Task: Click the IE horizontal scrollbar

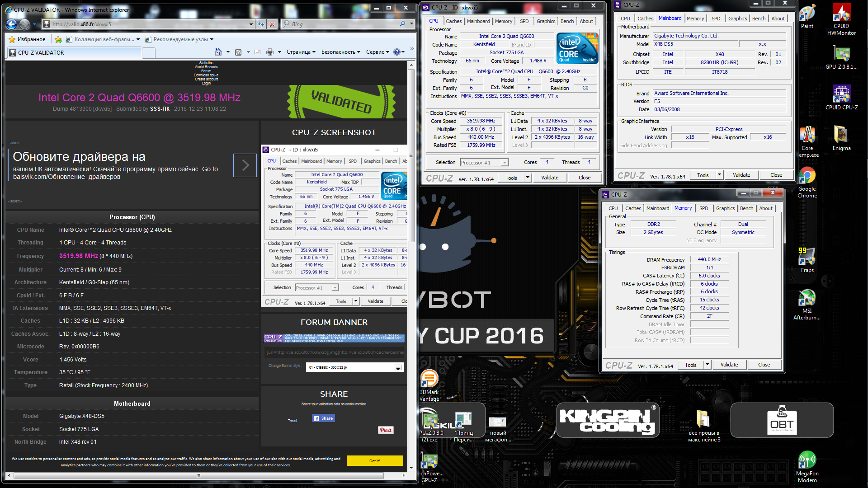Action: (x=198, y=475)
